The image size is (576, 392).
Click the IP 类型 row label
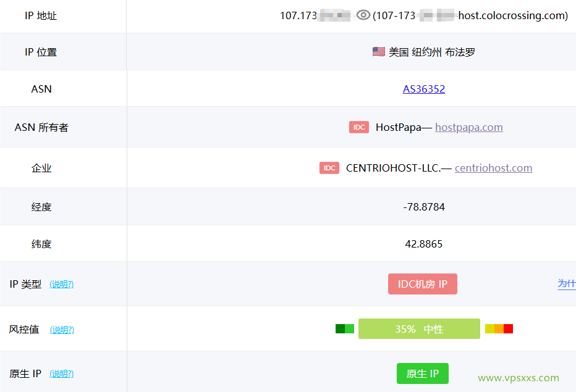point(25,284)
